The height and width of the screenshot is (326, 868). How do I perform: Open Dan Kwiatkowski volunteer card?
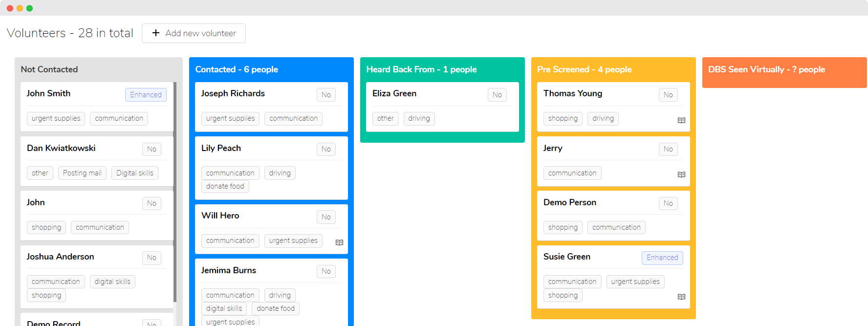point(97,161)
